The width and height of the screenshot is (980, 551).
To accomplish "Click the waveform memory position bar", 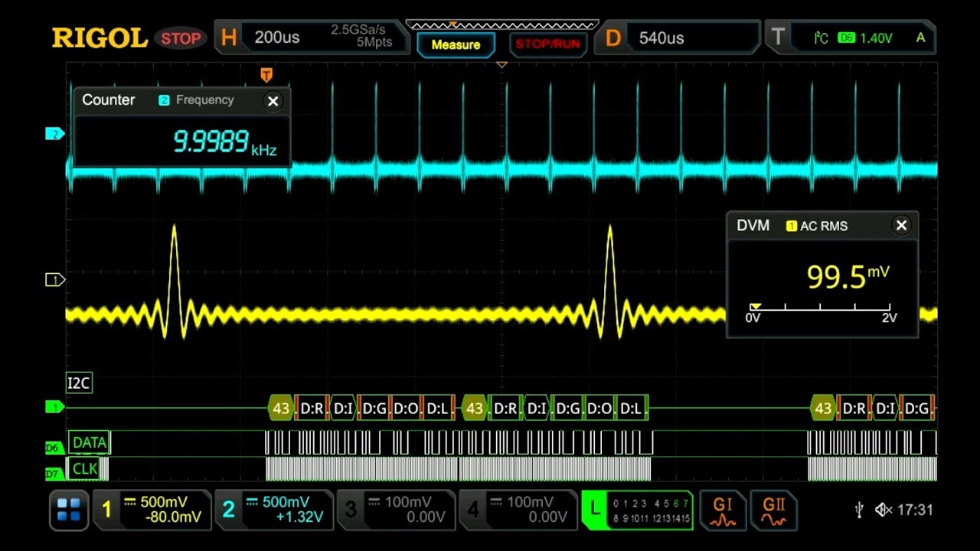I will point(501,25).
